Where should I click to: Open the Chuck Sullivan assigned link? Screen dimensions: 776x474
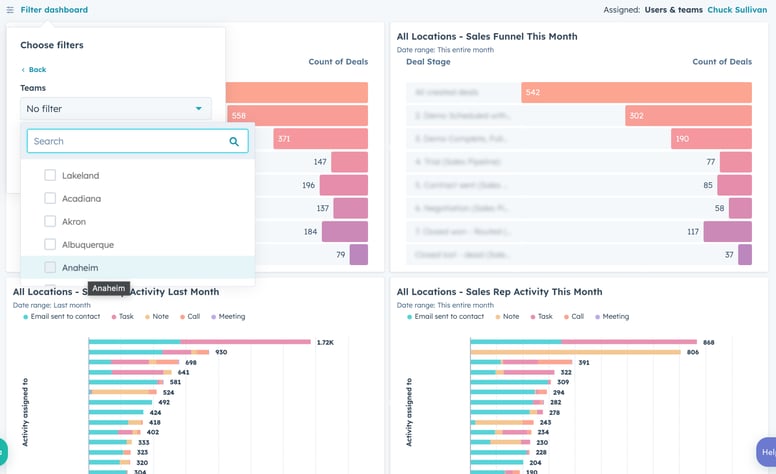737,10
